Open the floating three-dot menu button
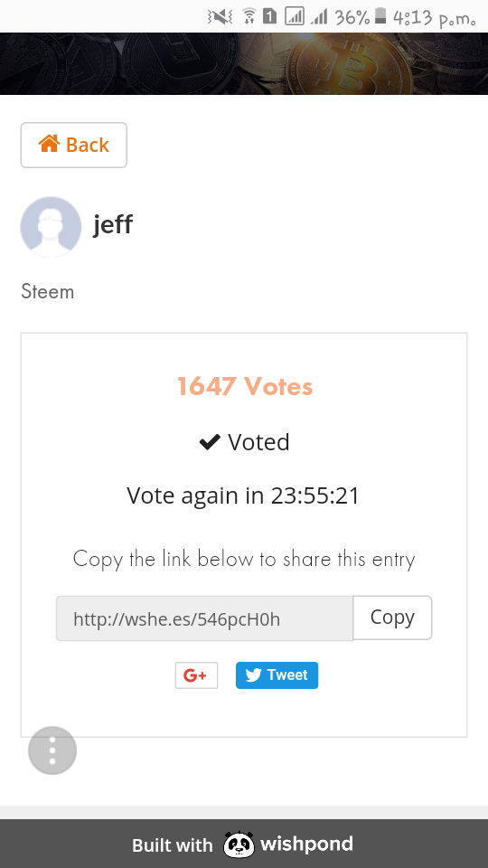This screenshot has height=868, width=488. click(x=52, y=750)
